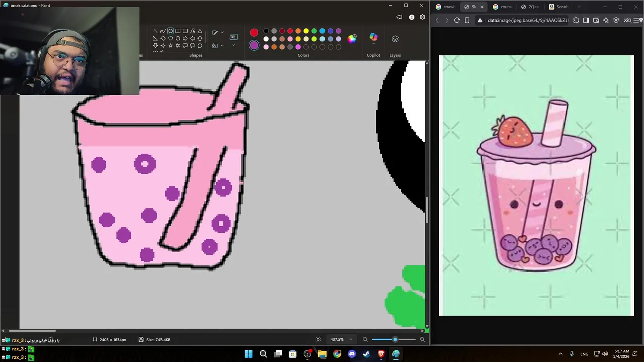Open the Layers panel
This screenshot has width=644, height=362.
pos(395,39)
